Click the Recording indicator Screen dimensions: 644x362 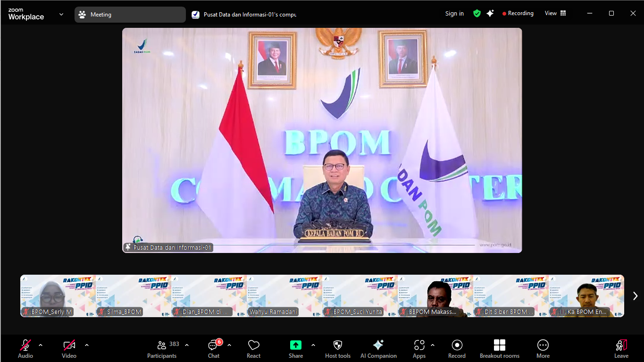[x=518, y=13]
